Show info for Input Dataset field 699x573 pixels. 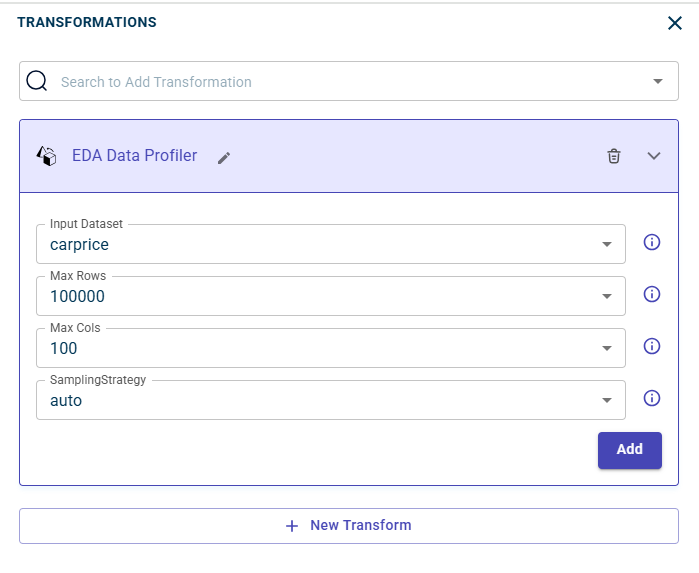(652, 242)
